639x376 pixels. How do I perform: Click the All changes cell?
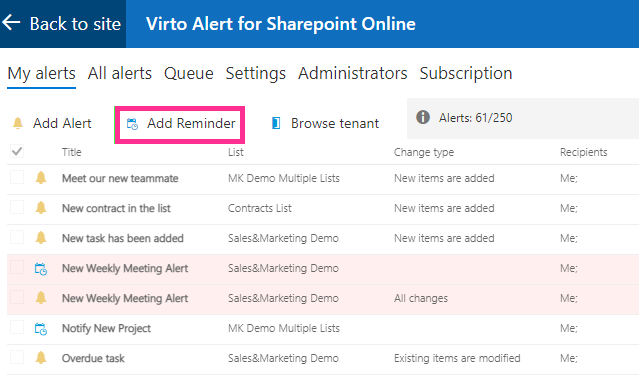(421, 298)
